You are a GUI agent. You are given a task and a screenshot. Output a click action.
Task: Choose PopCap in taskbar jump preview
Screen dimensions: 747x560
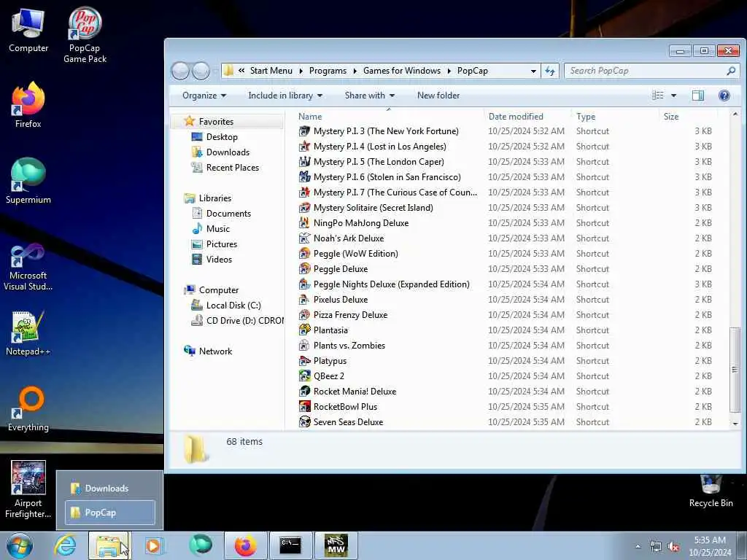pyautogui.click(x=110, y=513)
